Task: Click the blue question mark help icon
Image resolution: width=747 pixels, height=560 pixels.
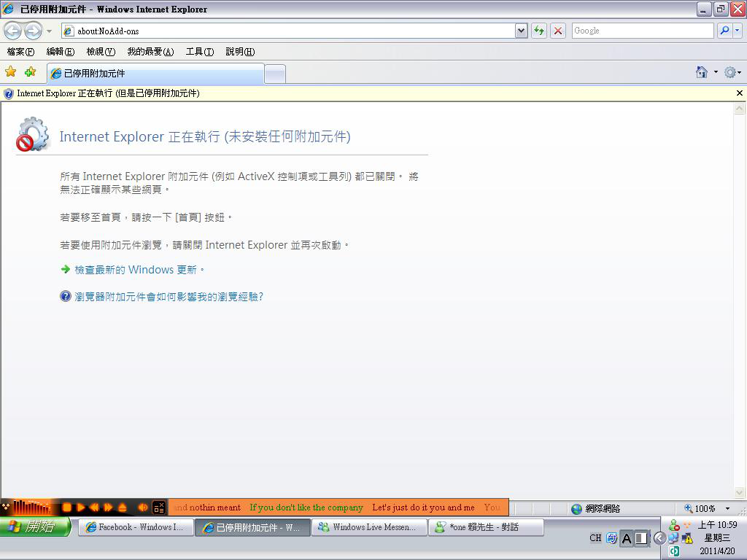Action: (x=65, y=296)
